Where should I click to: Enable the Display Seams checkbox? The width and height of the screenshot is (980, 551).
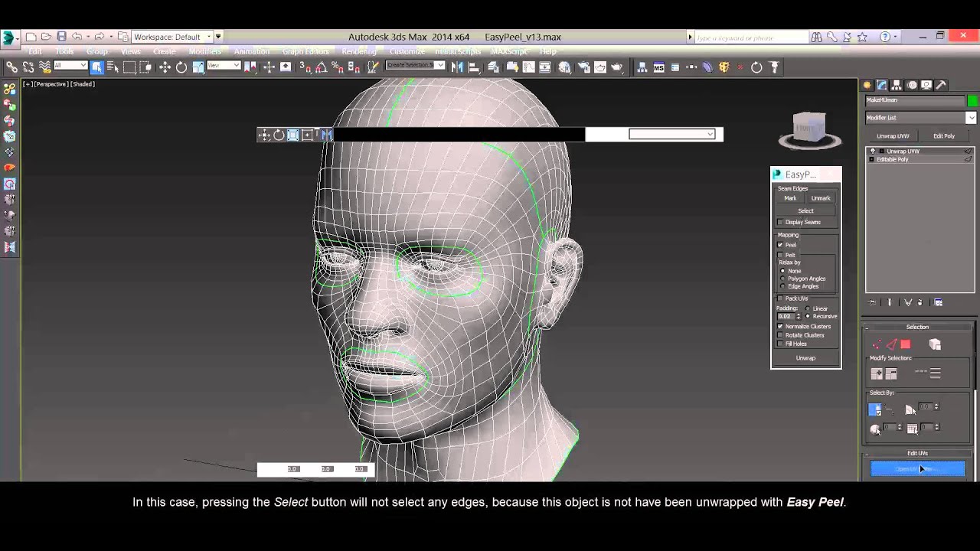[x=780, y=222]
